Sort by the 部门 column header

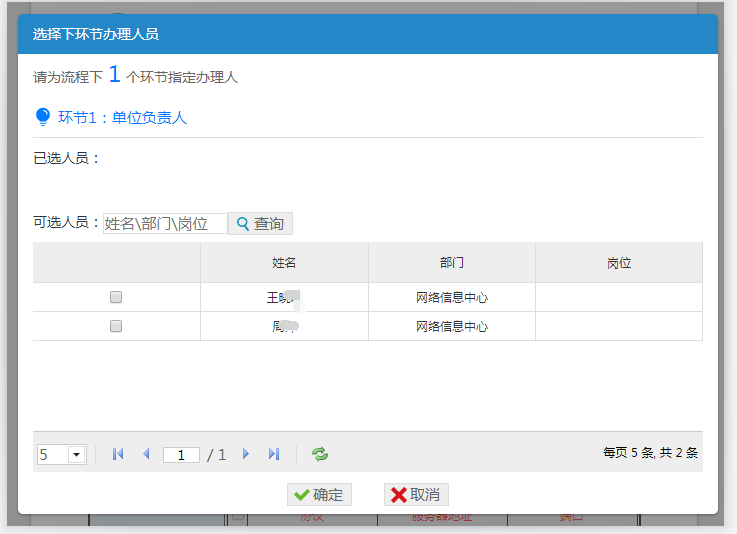pyautogui.click(x=451, y=263)
